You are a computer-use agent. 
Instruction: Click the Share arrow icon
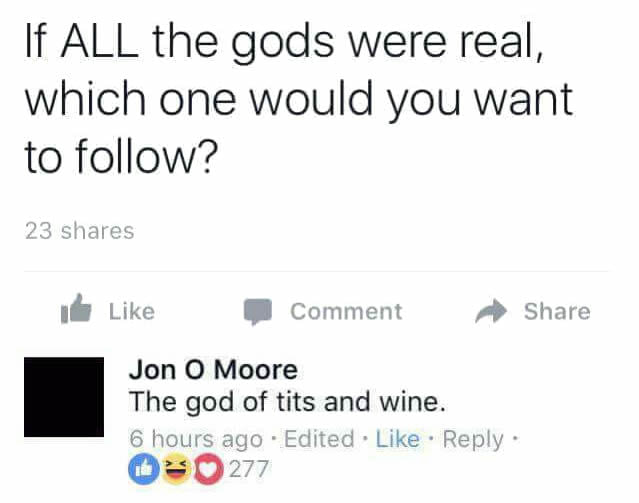(491, 311)
